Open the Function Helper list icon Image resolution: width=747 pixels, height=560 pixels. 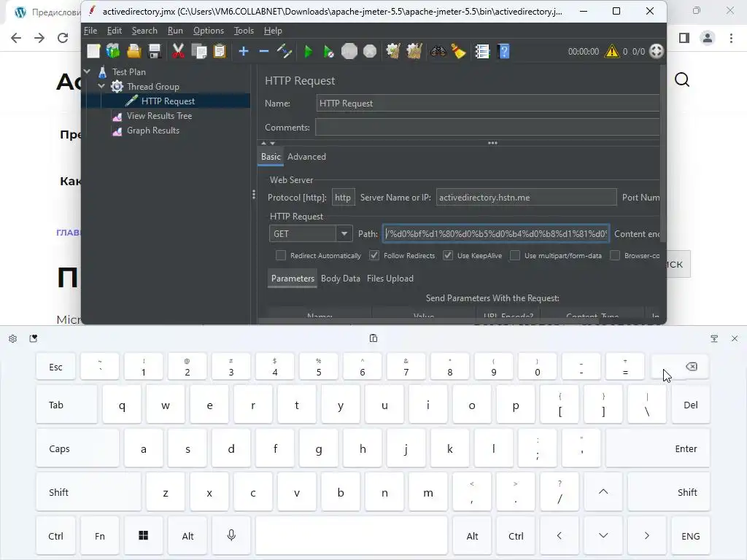coord(482,51)
